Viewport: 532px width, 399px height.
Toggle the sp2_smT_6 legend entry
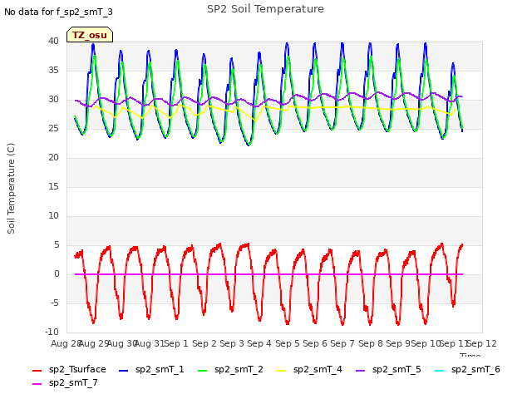(467, 369)
